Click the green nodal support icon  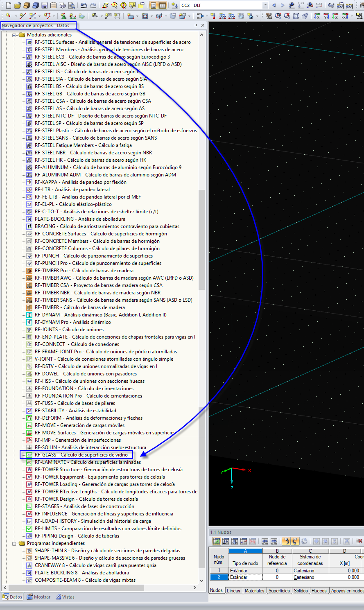click(63, 16)
